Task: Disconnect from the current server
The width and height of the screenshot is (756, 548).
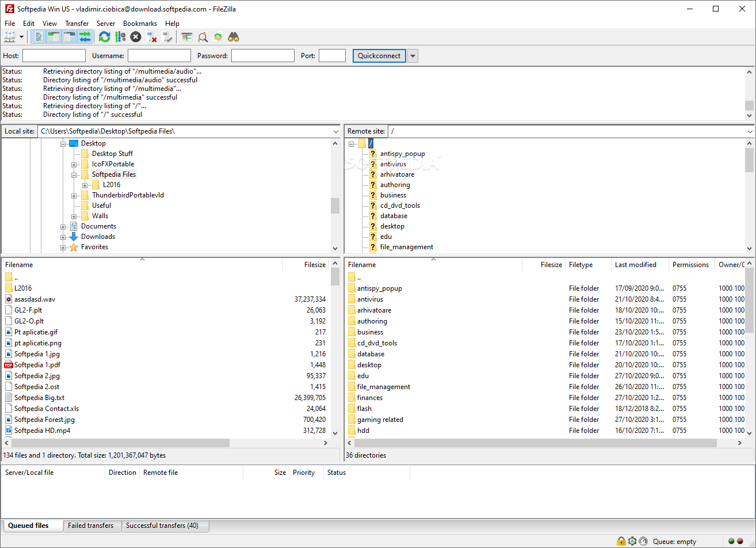Action: [x=152, y=37]
